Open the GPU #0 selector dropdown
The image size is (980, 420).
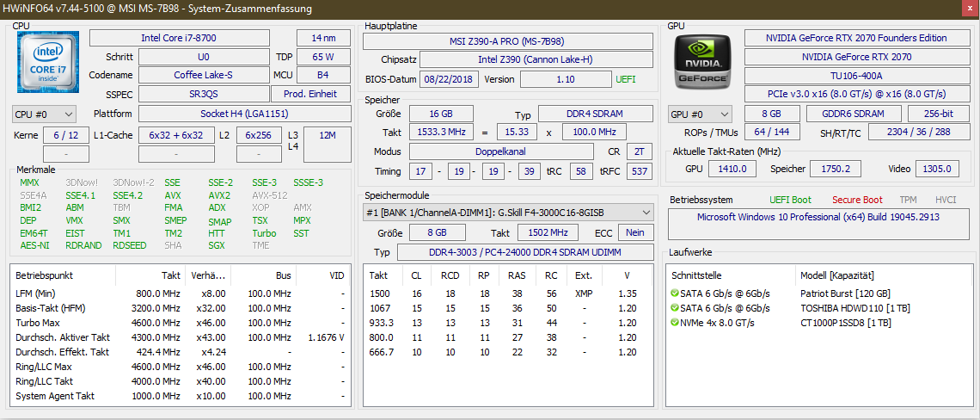700,114
